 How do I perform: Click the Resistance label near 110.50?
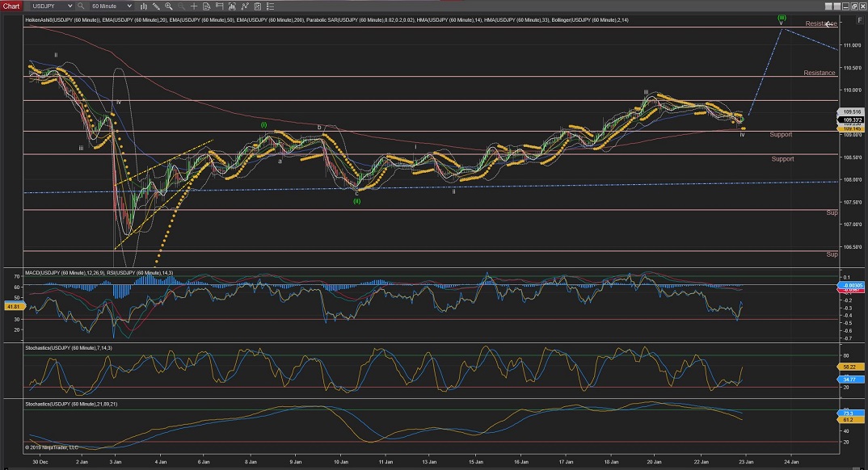click(820, 73)
